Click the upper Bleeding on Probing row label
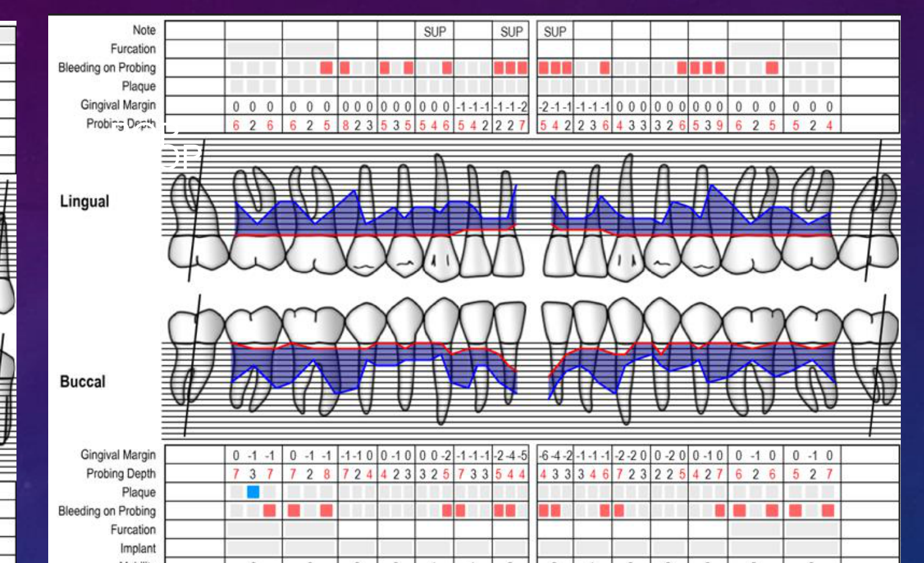 (x=107, y=68)
